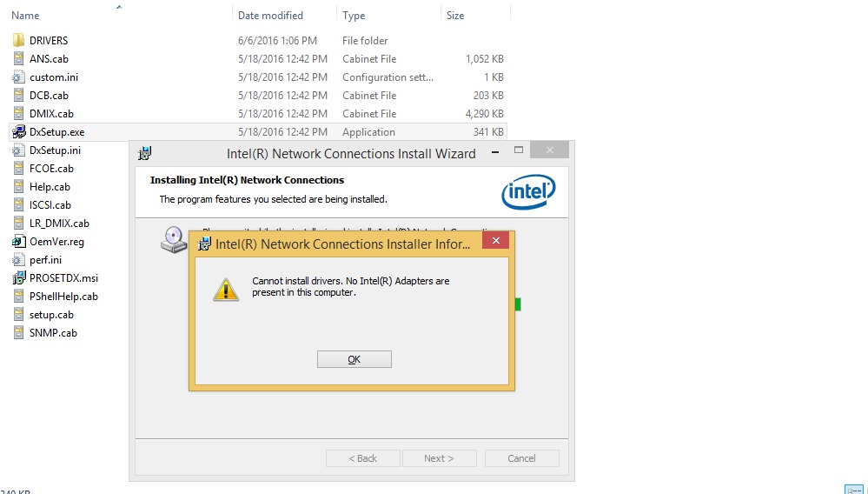The width and height of the screenshot is (868, 494).
Task: Close the Installer Information dialog
Action: 495,240
